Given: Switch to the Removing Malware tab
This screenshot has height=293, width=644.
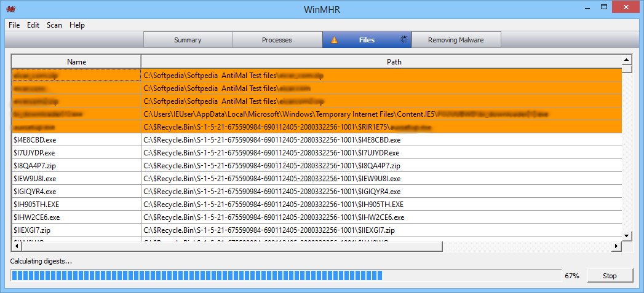Looking at the screenshot, I should point(456,40).
